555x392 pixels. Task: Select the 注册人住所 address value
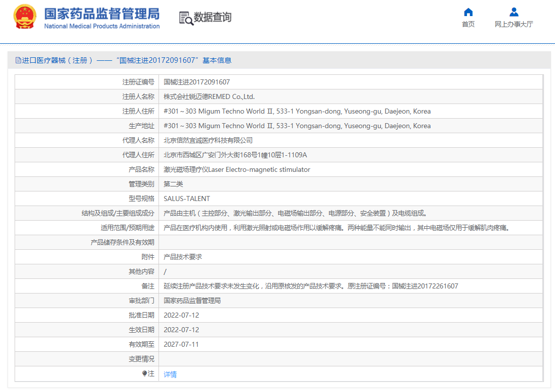click(x=297, y=112)
